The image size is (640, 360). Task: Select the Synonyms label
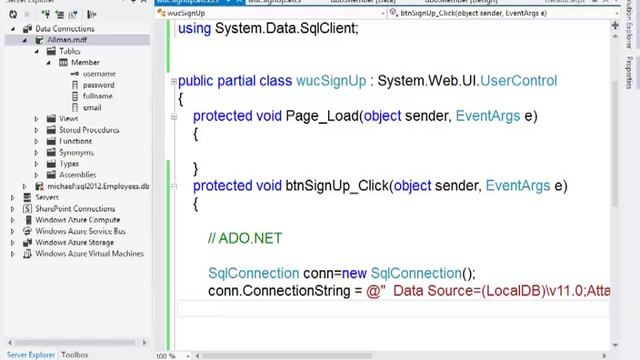coord(76,152)
